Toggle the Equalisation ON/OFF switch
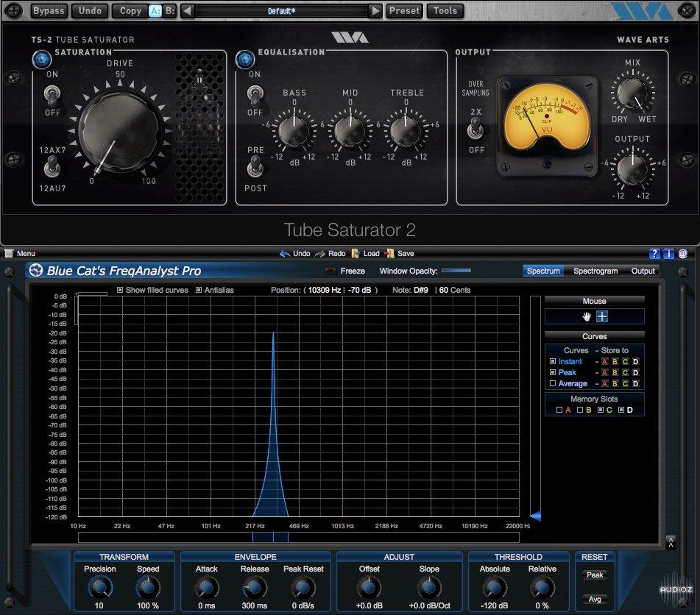 click(x=255, y=94)
